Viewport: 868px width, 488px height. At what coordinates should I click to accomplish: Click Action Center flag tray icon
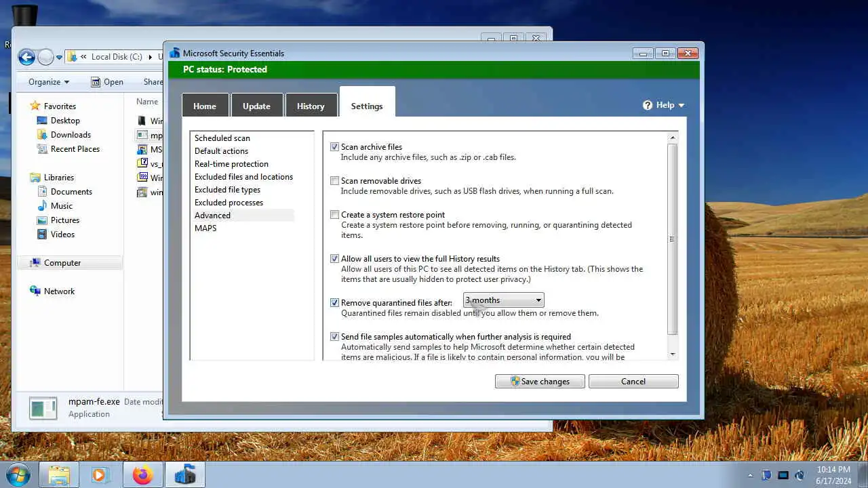coord(766,475)
